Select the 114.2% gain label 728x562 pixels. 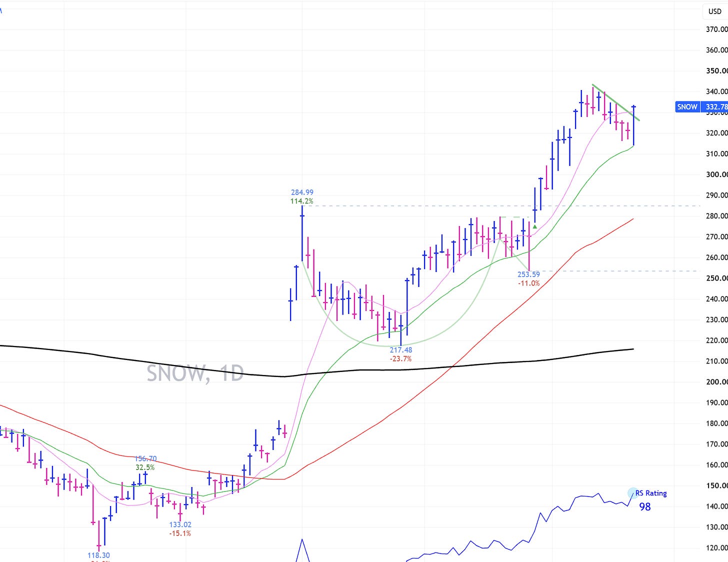(x=302, y=201)
